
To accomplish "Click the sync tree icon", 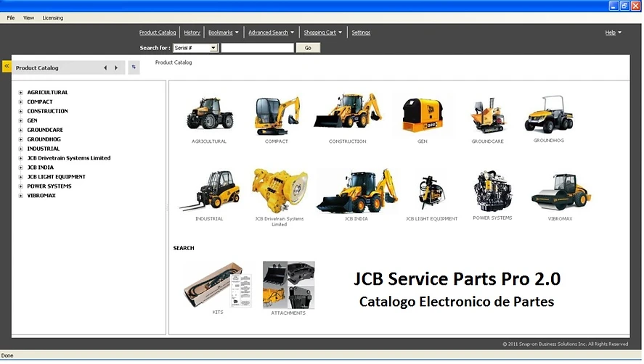I will click(134, 67).
